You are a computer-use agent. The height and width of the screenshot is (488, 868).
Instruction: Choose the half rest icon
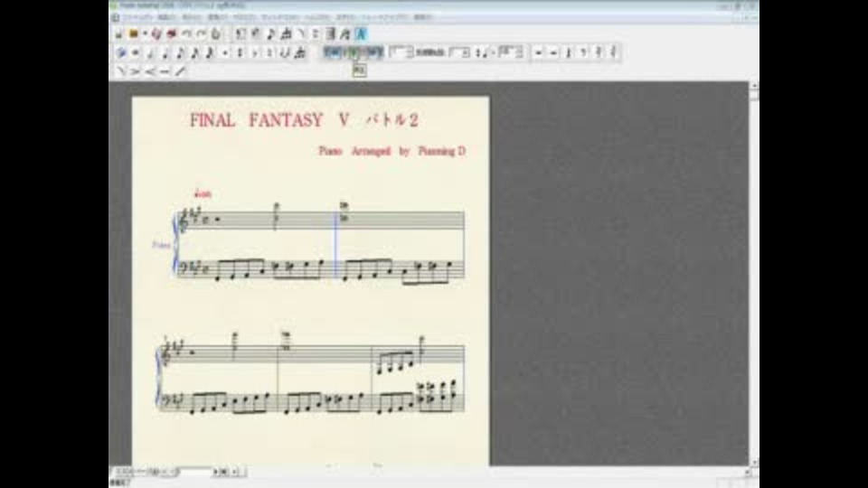[553, 52]
